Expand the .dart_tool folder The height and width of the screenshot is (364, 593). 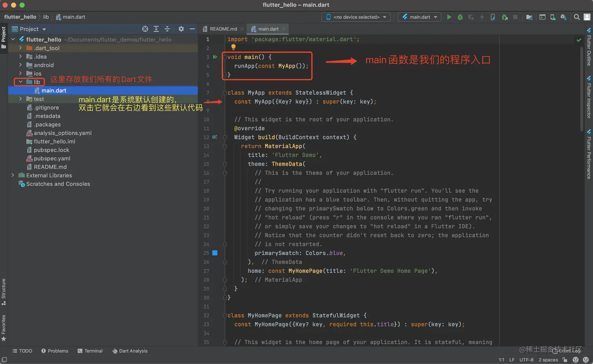(20, 48)
